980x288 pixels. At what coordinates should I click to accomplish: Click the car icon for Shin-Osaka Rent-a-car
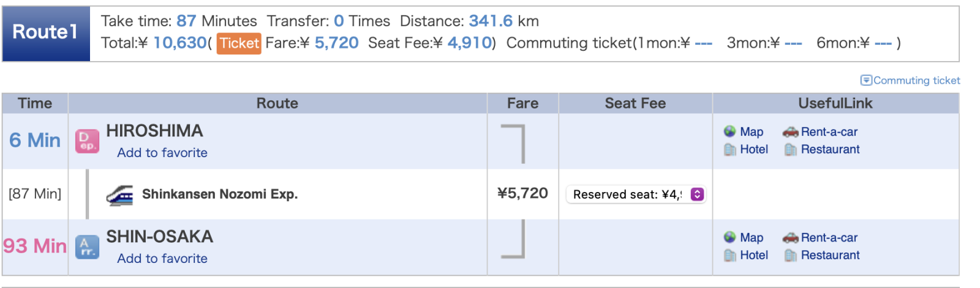[790, 237]
